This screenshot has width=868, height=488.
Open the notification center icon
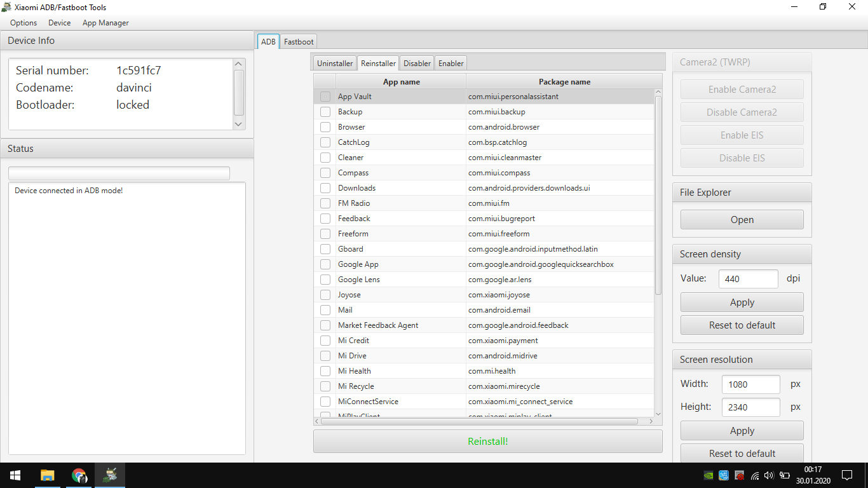pos(846,475)
